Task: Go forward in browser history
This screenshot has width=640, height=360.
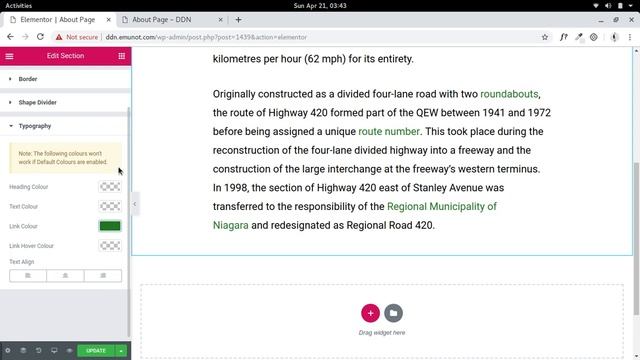Action: tap(25, 37)
